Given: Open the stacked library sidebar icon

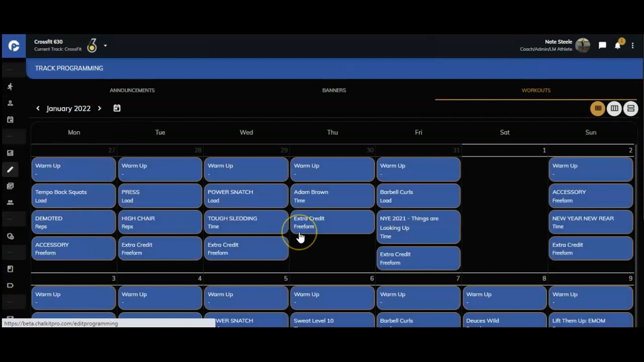Looking at the screenshot, I should (x=10, y=186).
